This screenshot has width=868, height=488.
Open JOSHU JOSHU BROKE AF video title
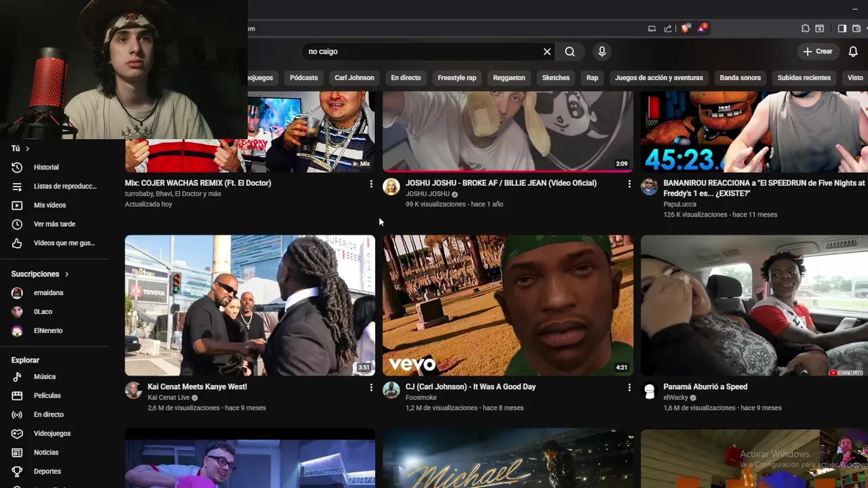coord(501,183)
